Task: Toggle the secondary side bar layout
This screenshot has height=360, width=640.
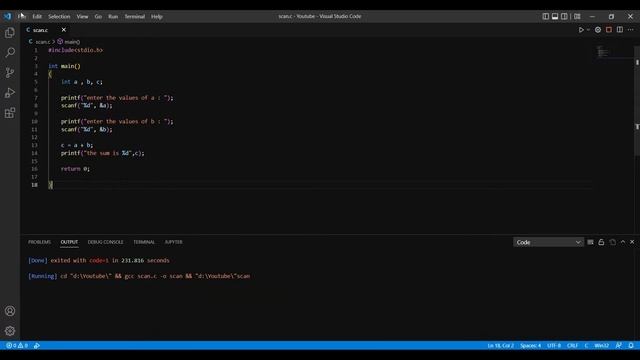Action: click(x=564, y=16)
